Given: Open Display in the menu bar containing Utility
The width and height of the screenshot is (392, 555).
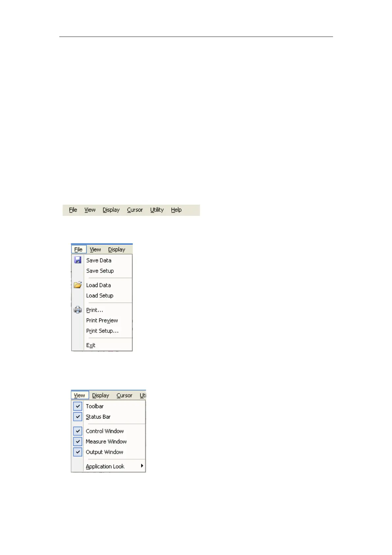Looking at the screenshot, I should [x=111, y=210].
